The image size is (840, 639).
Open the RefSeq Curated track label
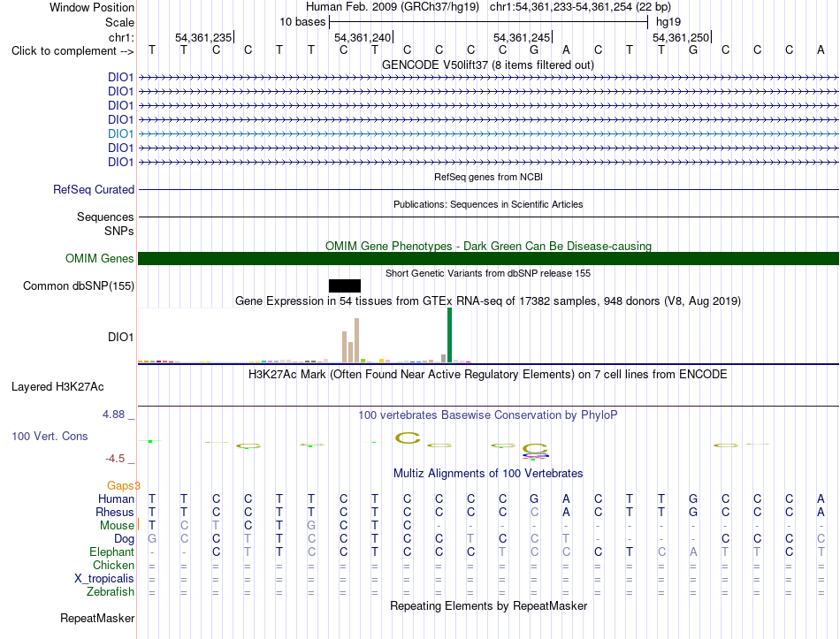(94, 190)
